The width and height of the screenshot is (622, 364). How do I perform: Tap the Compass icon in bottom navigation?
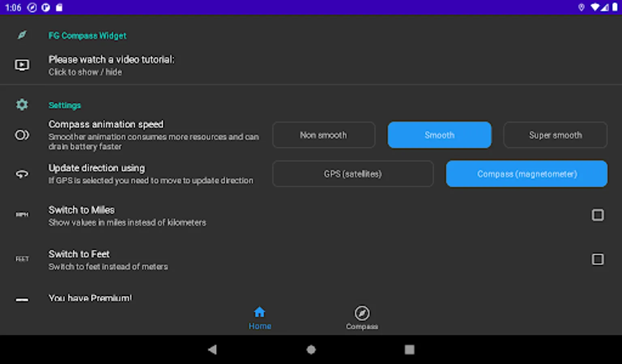(x=362, y=313)
